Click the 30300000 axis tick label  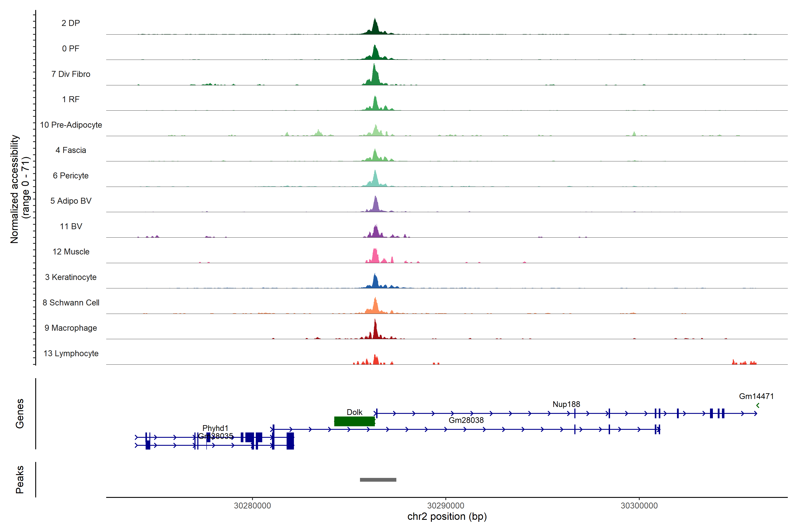(639, 506)
